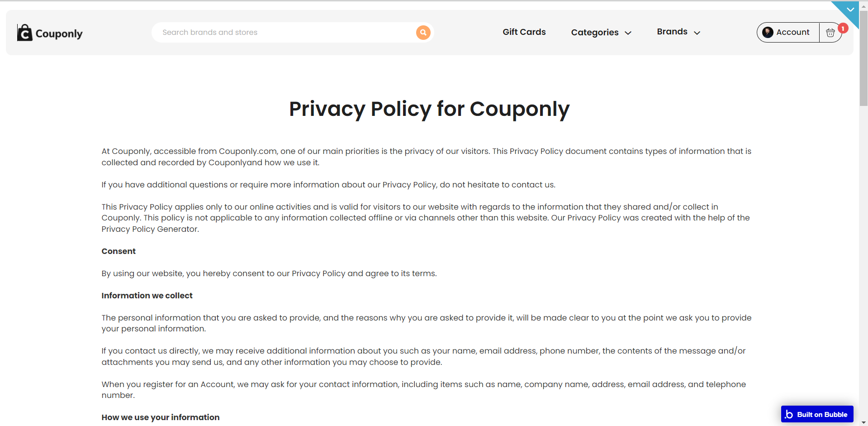Click the Couponly shopping bag logo icon

pyautogui.click(x=24, y=33)
